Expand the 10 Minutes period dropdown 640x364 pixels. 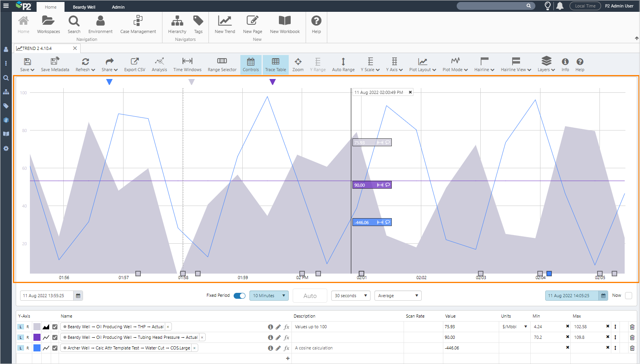[x=269, y=296]
